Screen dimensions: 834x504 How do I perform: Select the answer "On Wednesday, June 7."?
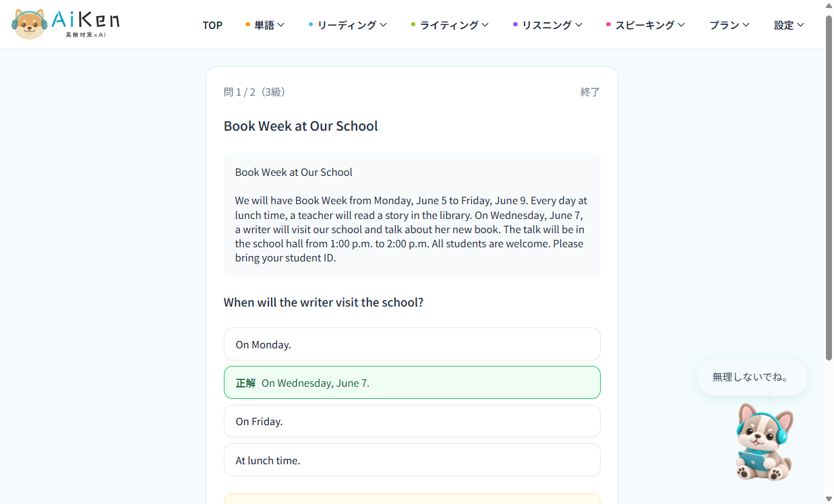[x=412, y=382]
